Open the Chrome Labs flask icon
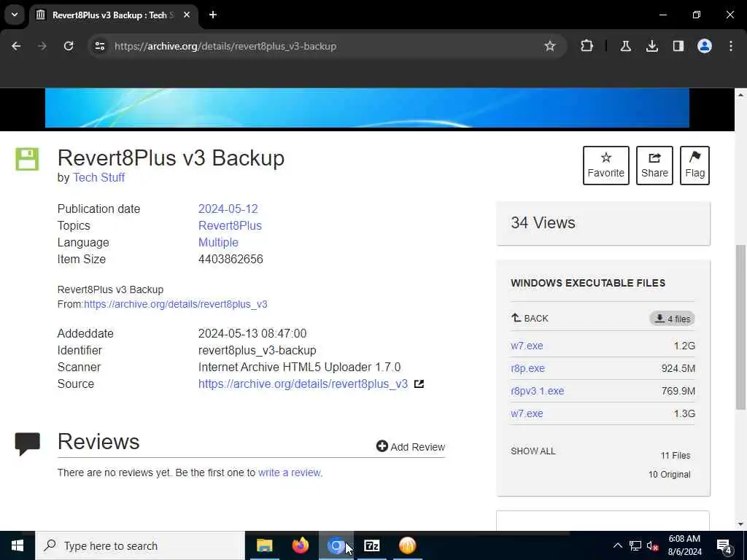Screen dimensions: 747x560 (x=625, y=46)
